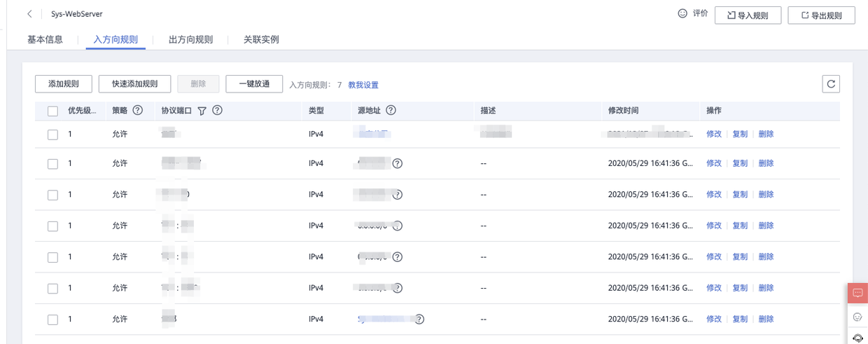This screenshot has width=868, height=344.
Task: Click the 一键放通 button
Action: pyautogui.click(x=254, y=84)
